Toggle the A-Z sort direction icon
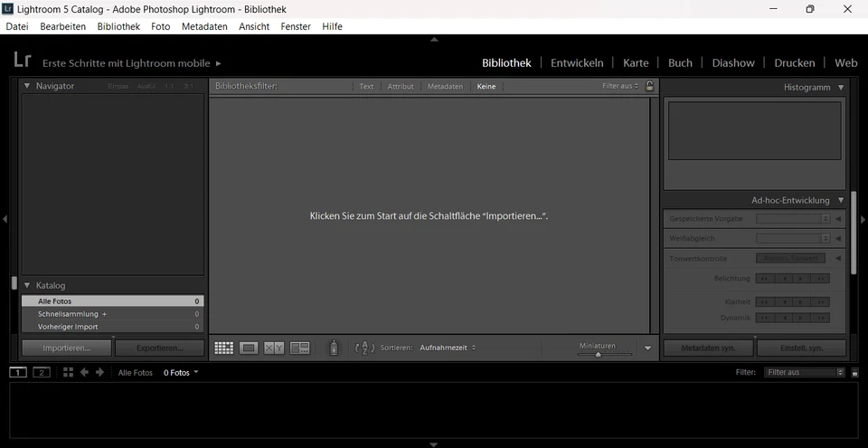The height and width of the screenshot is (448, 868). coord(364,348)
